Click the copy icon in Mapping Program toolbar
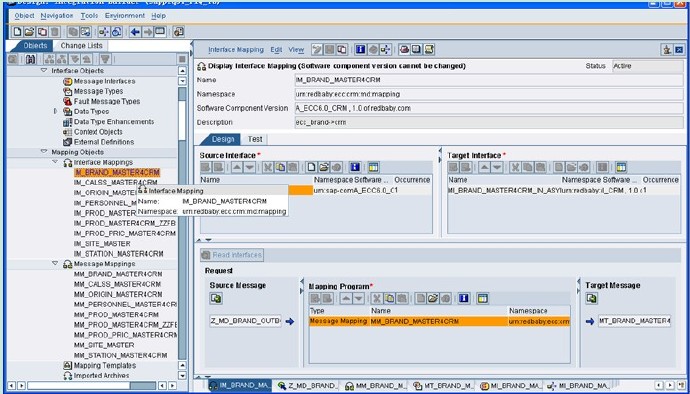The width and height of the screenshot is (690, 394). coord(389,298)
